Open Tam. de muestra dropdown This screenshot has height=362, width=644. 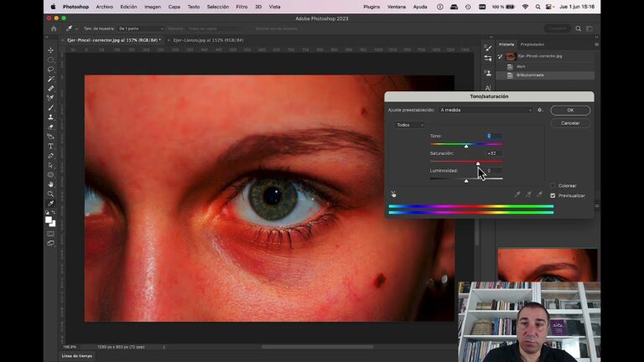click(141, 28)
